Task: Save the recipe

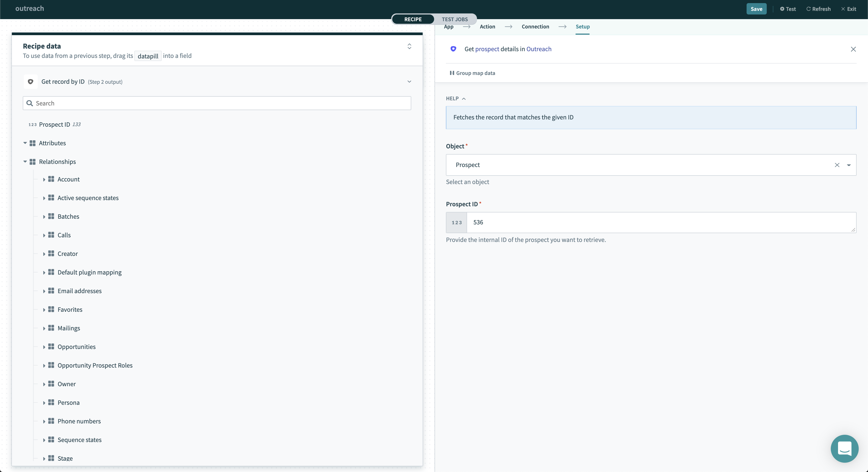Action: (756, 9)
